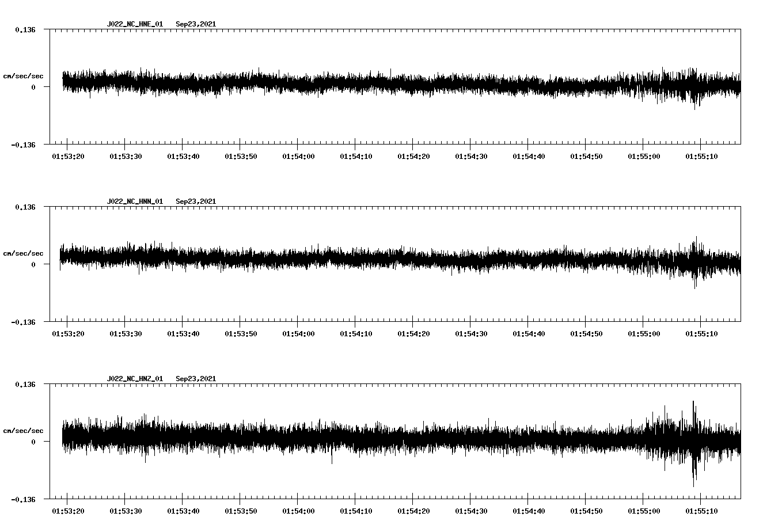Click the 01:53:30 time label under HNZ plot
The width and height of the screenshot is (782, 532).
pos(126,511)
